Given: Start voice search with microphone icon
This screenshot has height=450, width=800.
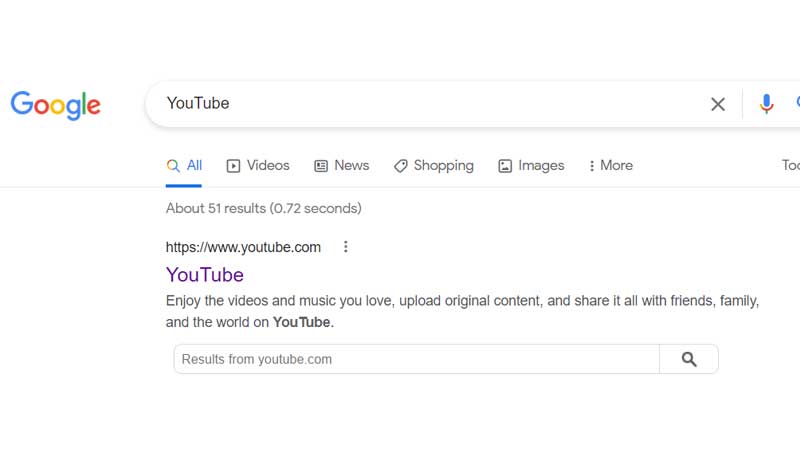Looking at the screenshot, I should [x=766, y=104].
